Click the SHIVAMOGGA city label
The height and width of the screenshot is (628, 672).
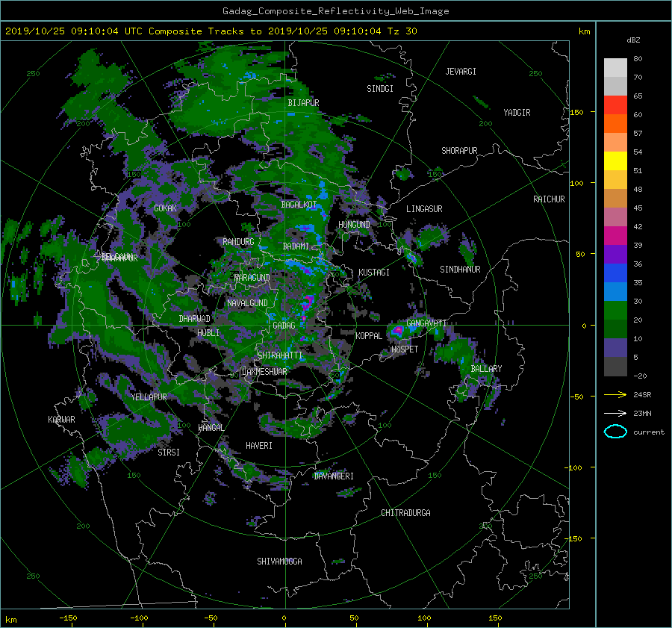click(x=279, y=561)
